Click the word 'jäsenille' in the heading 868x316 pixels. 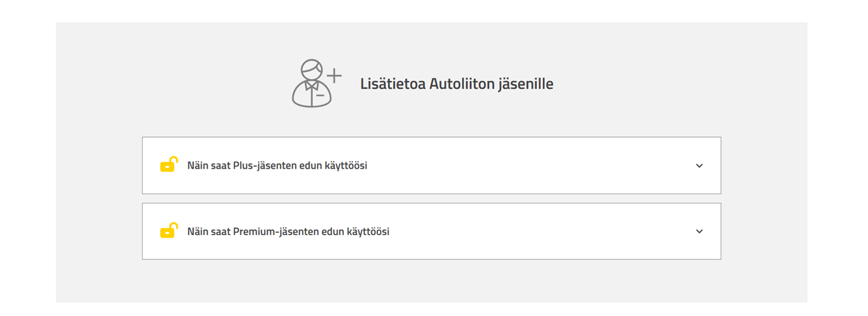pos(526,84)
